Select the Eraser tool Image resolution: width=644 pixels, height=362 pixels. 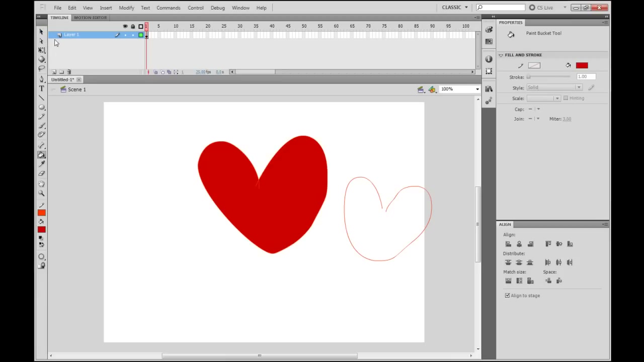pos(41,173)
